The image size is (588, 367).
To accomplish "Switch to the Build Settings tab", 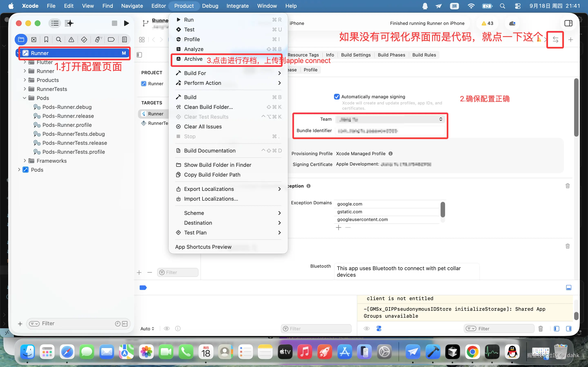I will [356, 55].
